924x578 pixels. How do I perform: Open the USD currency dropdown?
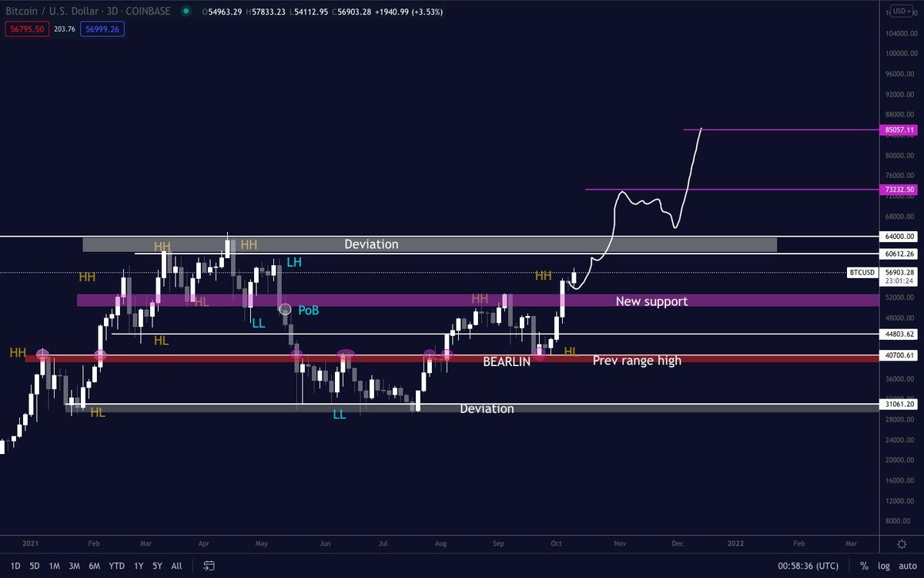coord(900,12)
